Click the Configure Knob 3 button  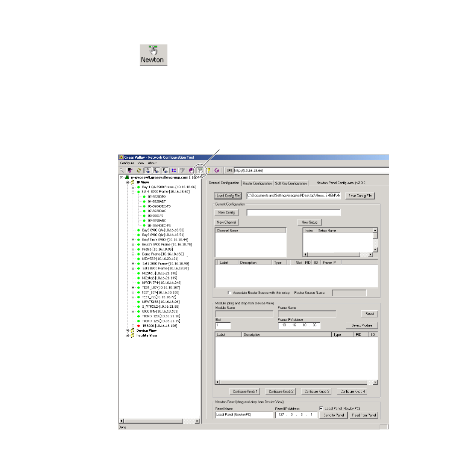(x=317, y=392)
